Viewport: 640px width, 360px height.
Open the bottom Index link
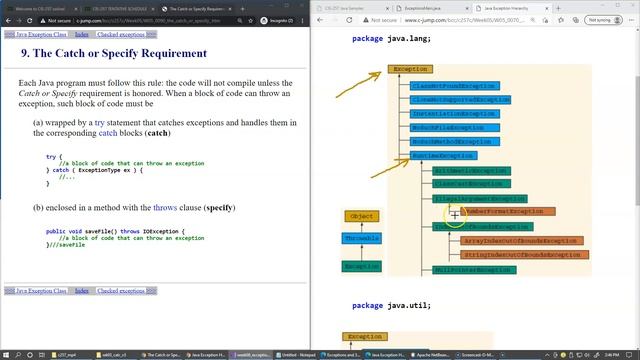[82, 291]
